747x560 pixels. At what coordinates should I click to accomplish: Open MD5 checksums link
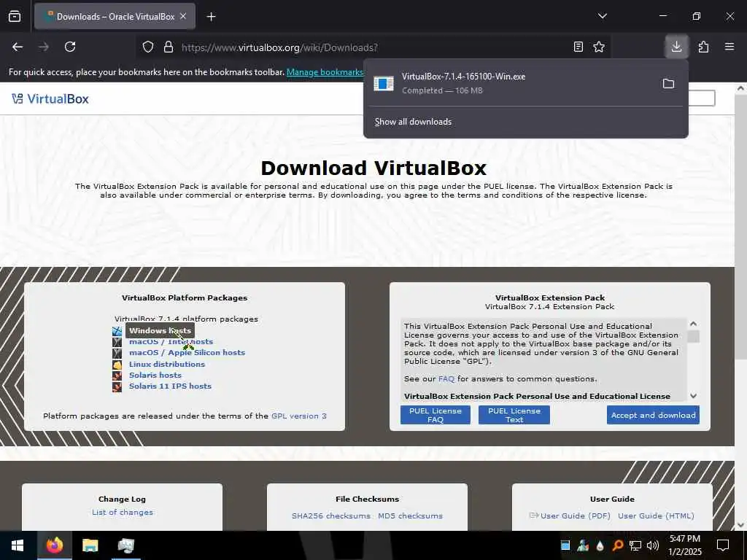tap(410, 516)
